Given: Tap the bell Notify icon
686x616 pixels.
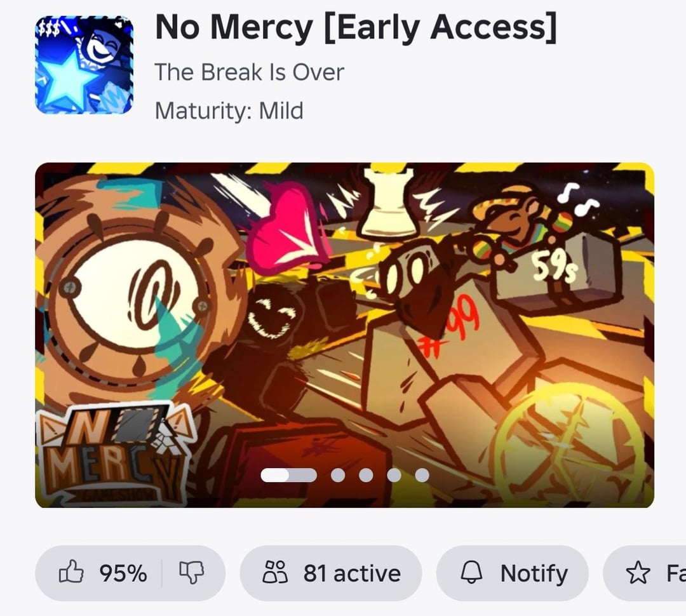Looking at the screenshot, I should pyautogui.click(x=471, y=572).
